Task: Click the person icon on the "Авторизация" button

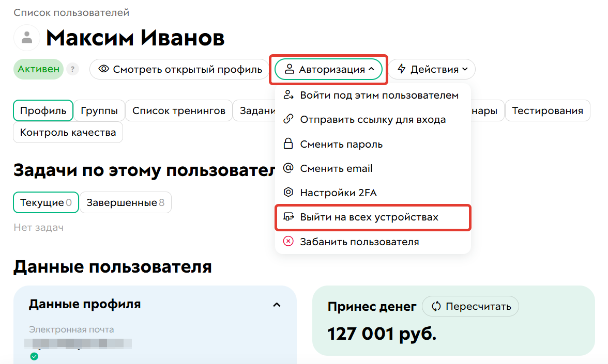Action: 290,69
